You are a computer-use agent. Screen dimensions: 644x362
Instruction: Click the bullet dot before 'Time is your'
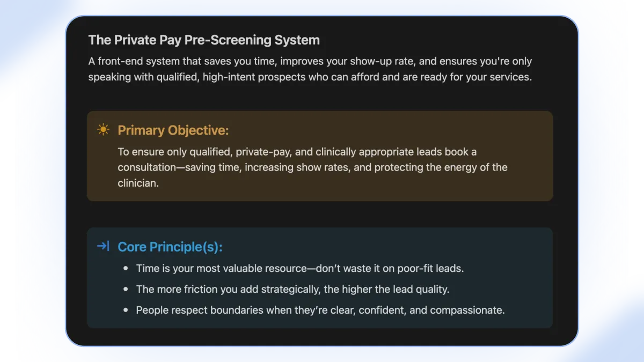tap(126, 268)
